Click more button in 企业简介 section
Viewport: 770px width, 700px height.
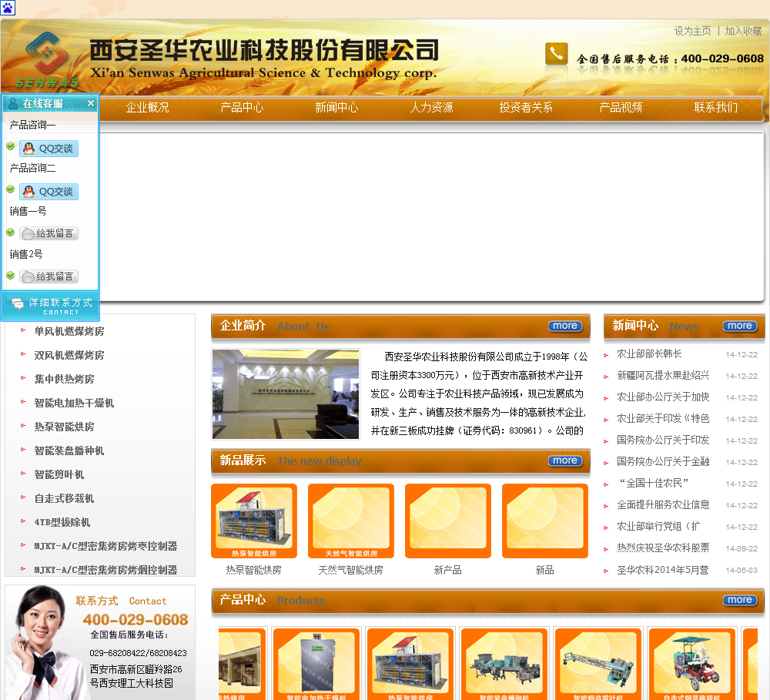point(565,326)
